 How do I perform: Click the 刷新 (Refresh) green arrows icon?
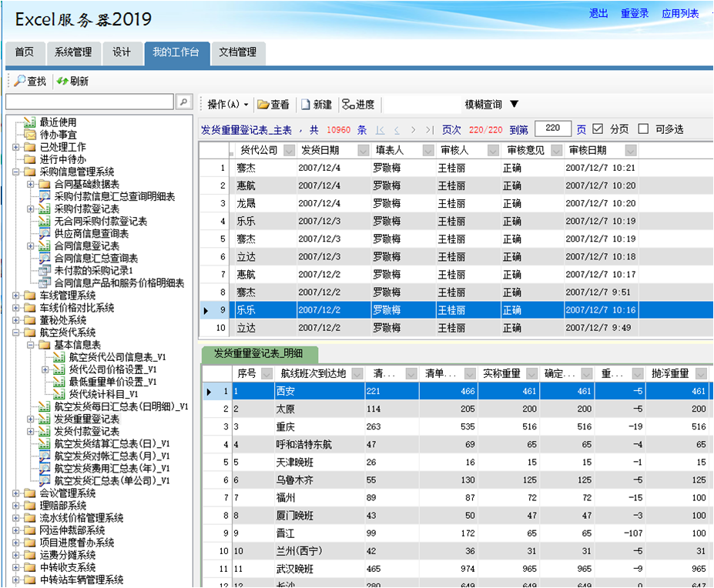coord(62,82)
